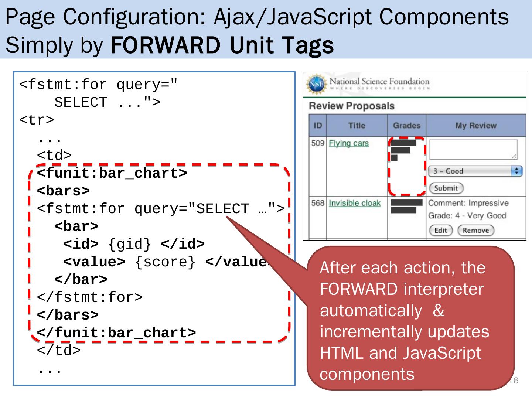Submit the review for Flying cars

pos(446,188)
